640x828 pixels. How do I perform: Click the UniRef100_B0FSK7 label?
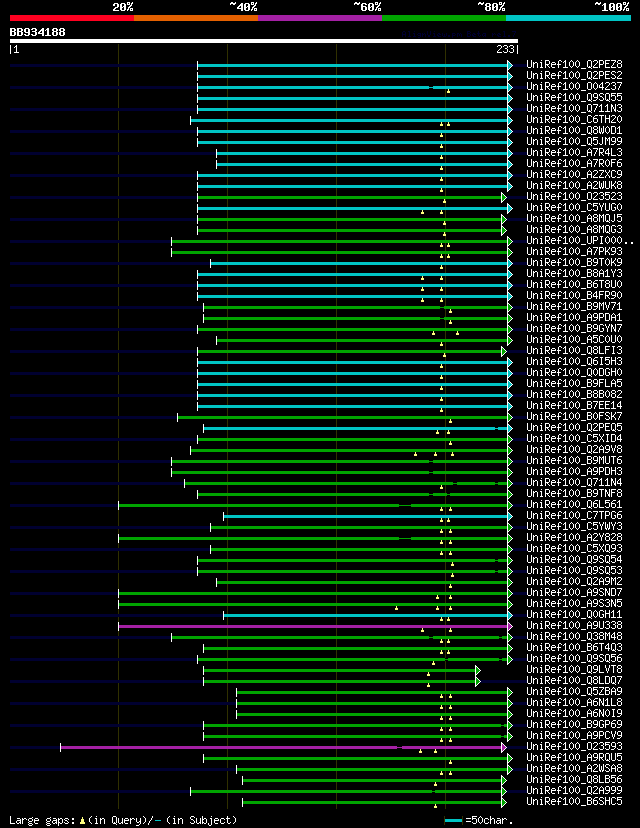[x=574, y=417]
